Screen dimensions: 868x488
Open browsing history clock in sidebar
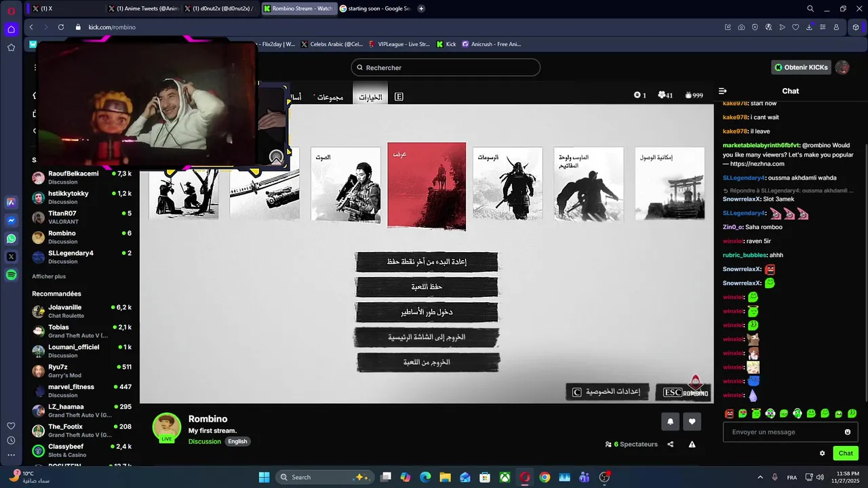pyautogui.click(x=11, y=441)
